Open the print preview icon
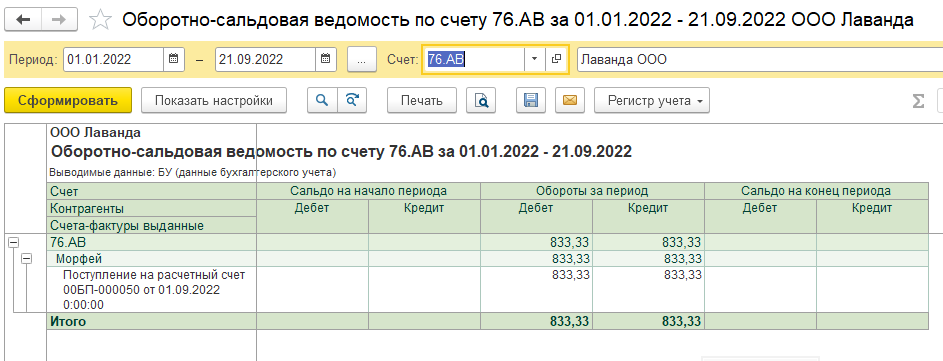Viewport: 943px width, 361px height. [x=482, y=100]
